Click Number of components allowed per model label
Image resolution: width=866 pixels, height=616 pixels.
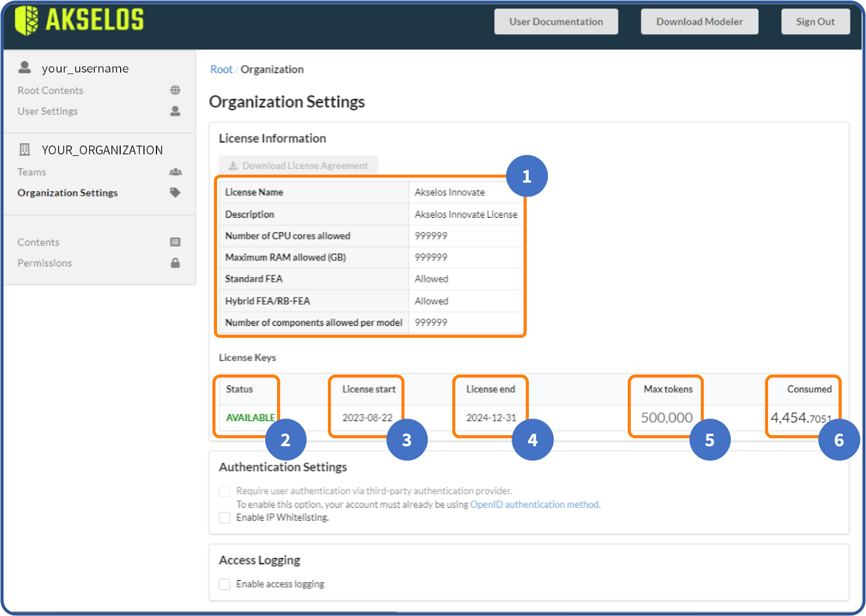point(314,323)
